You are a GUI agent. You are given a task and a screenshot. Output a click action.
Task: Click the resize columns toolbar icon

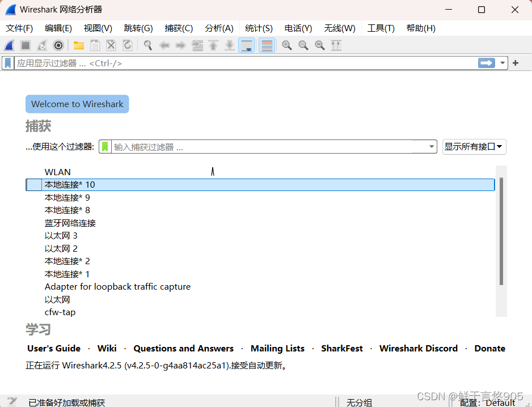point(336,45)
